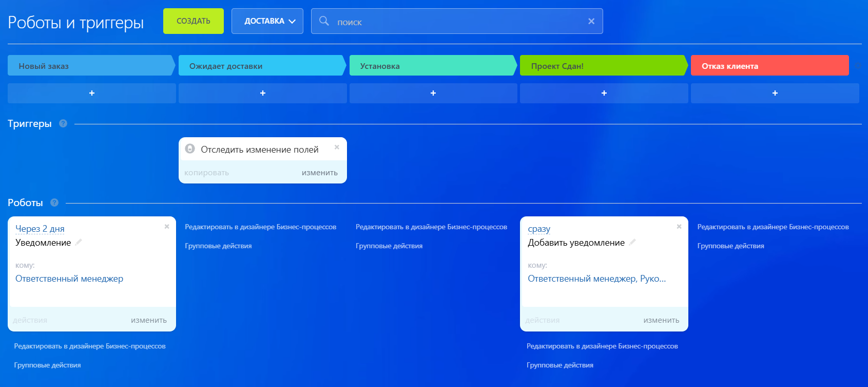Viewport: 868px width, 387px height.
Task: Open Редактировать в дизайнере Бизнес-процессов for Проект Сдан!
Action: [x=602, y=346]
